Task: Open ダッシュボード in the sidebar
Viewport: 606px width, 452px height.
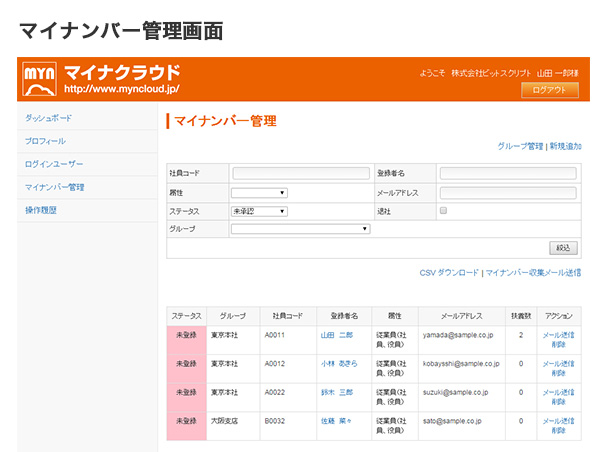Action: point(48,119)
